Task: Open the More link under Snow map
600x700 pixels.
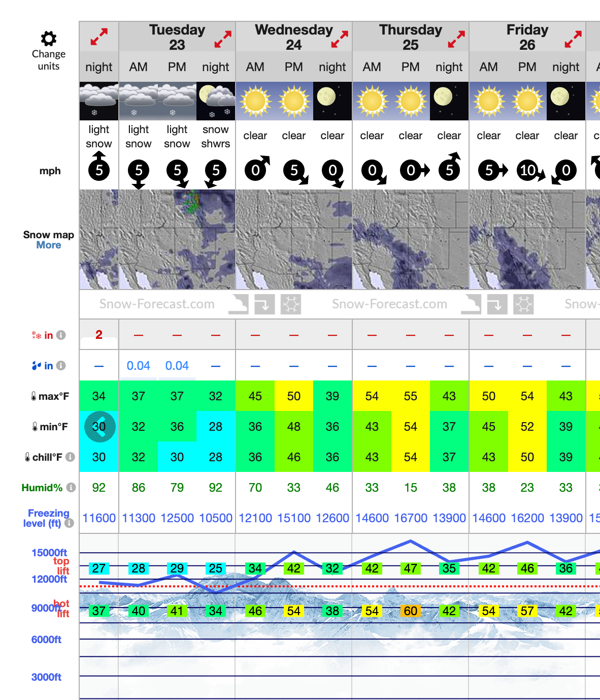Action: pyautogui.click(x=49, y=245)
